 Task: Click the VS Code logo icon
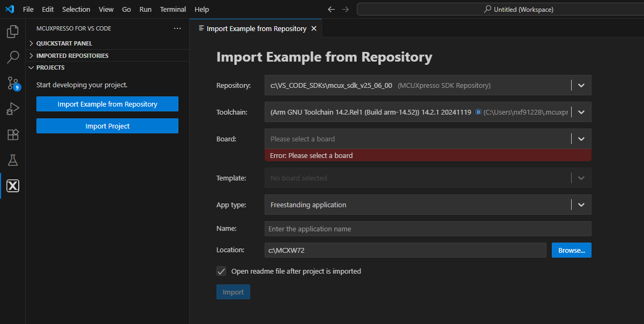(10, 9)
